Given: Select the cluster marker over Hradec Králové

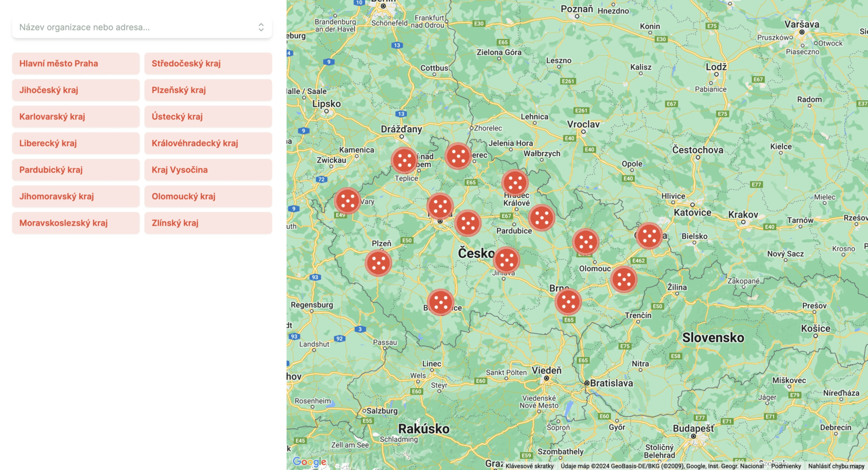Looking at the screenshot, I should (x=515, y=183).
